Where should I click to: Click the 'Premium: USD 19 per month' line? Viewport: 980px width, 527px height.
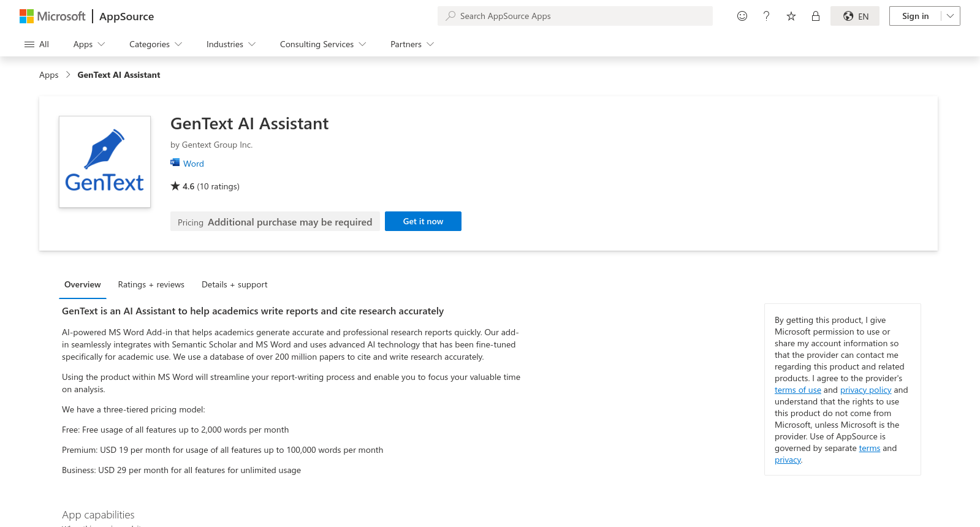(x=222, y=450)
